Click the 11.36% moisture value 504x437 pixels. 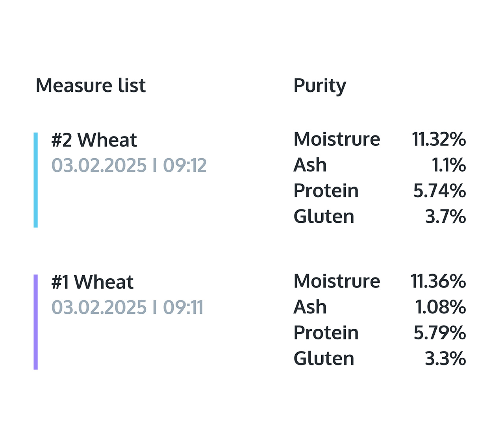pos(438,281)
